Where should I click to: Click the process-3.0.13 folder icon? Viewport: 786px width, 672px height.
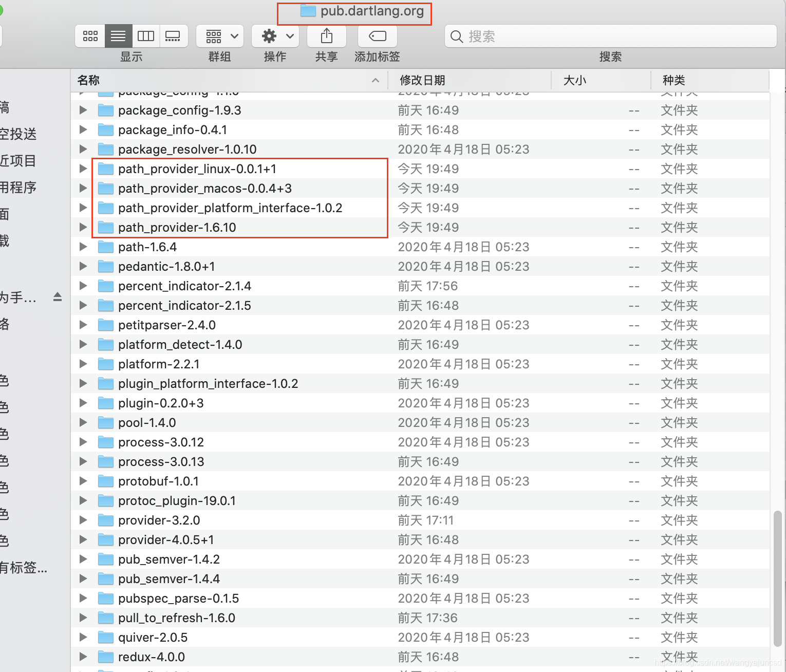(106, 461)
